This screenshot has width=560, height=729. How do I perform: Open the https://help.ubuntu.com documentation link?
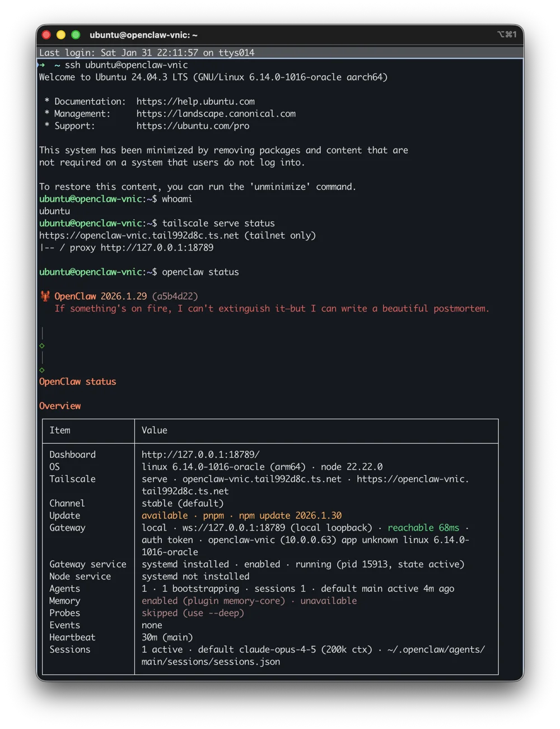pos(195,101)
